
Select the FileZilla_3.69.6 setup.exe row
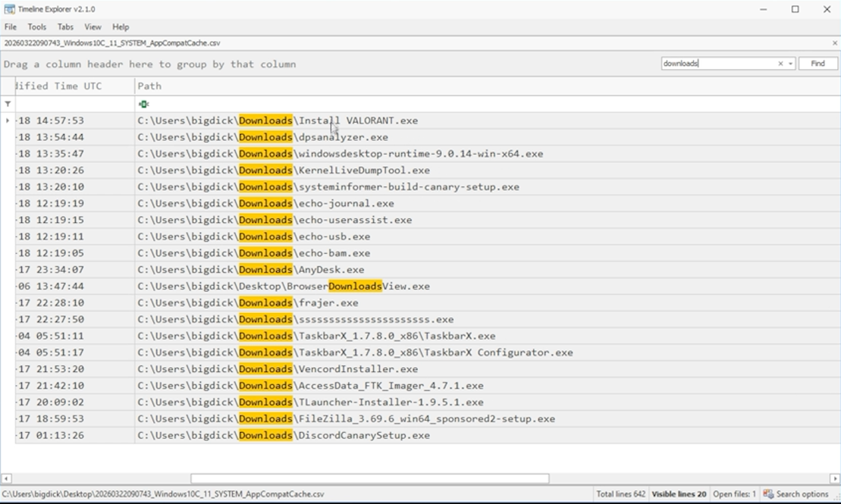pos(487,419)
